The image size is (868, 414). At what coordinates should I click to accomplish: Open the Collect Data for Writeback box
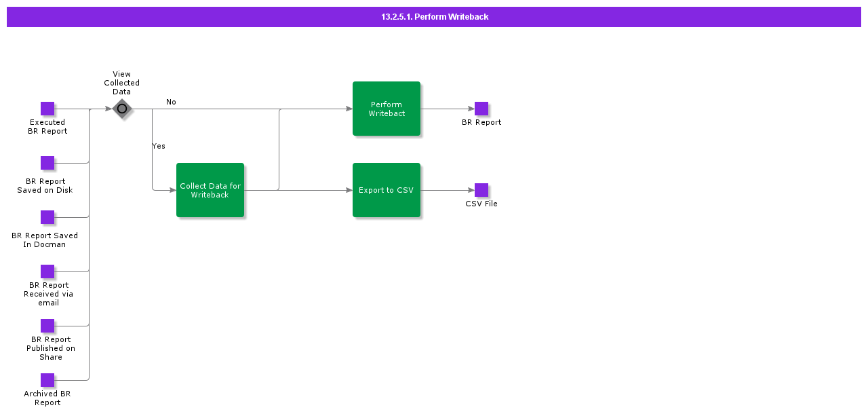pyautogui.click(x=210, y=190)
